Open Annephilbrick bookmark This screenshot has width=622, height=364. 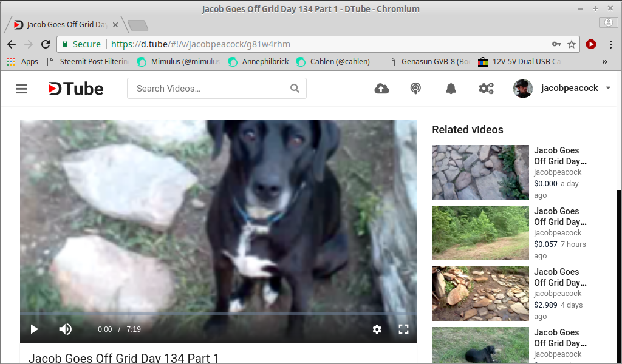(258, 61)
